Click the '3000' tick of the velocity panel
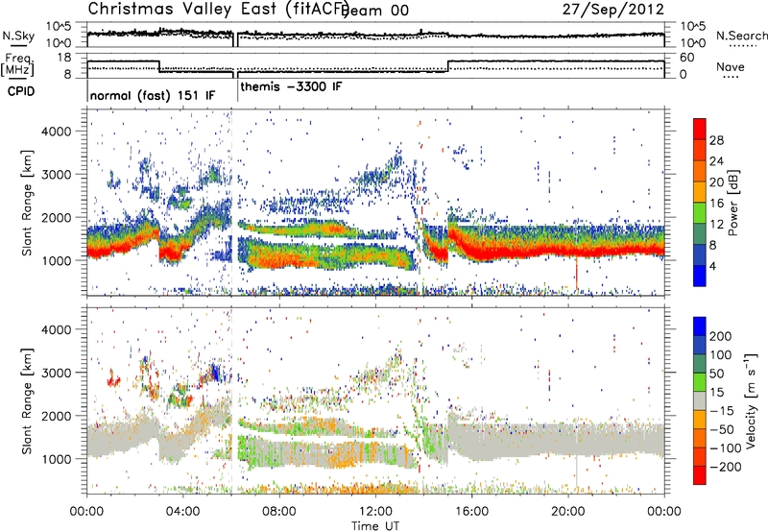768x532 pixels. pos(57,373)
